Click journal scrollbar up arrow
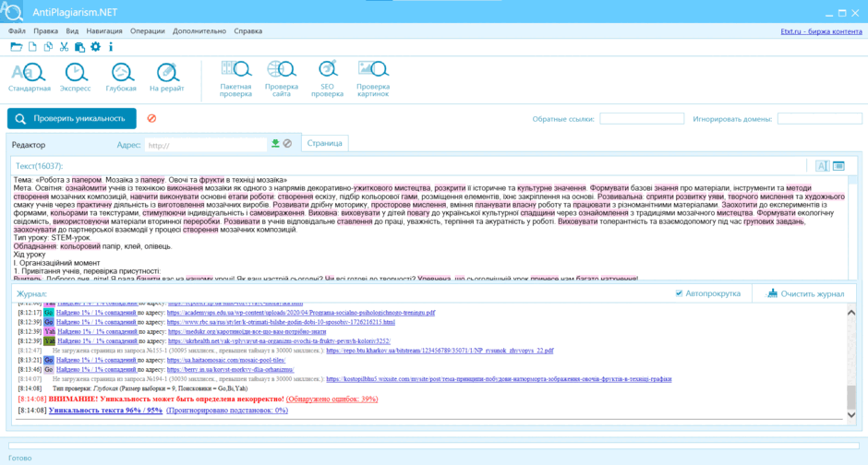 (x=850, y=313)
